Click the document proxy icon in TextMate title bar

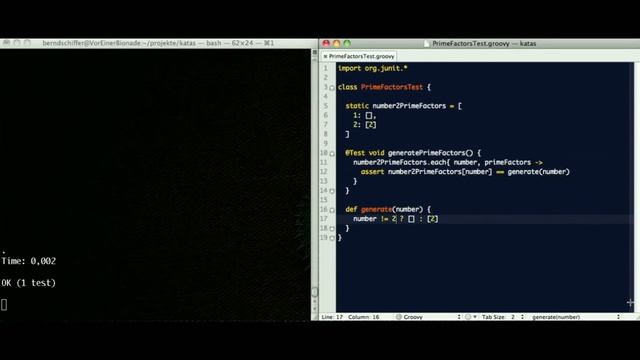coord(427,44)
